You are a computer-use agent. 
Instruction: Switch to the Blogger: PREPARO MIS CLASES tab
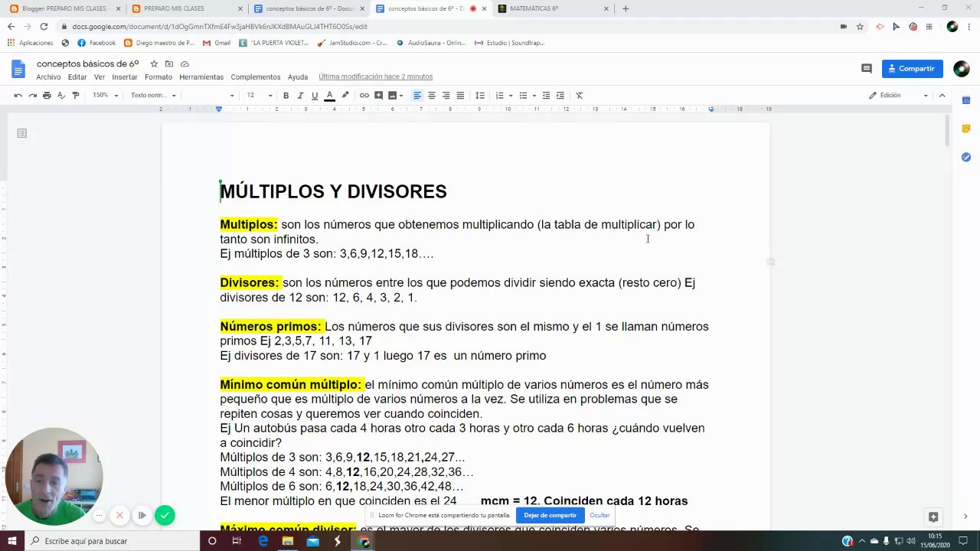pos(64,8)
